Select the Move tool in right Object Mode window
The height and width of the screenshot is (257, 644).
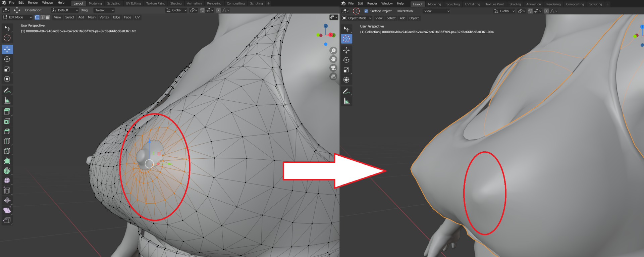tap(346, 50)
